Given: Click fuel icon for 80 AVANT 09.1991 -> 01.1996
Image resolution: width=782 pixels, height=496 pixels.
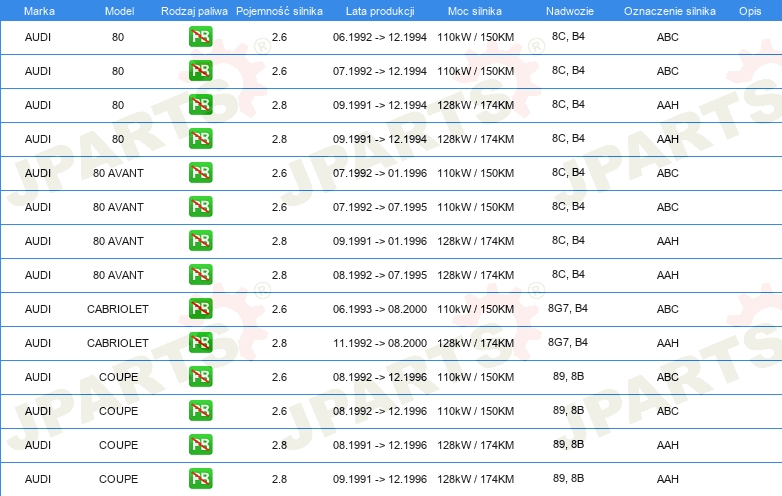Looking at the screenshot, I should tap(200, 241).
